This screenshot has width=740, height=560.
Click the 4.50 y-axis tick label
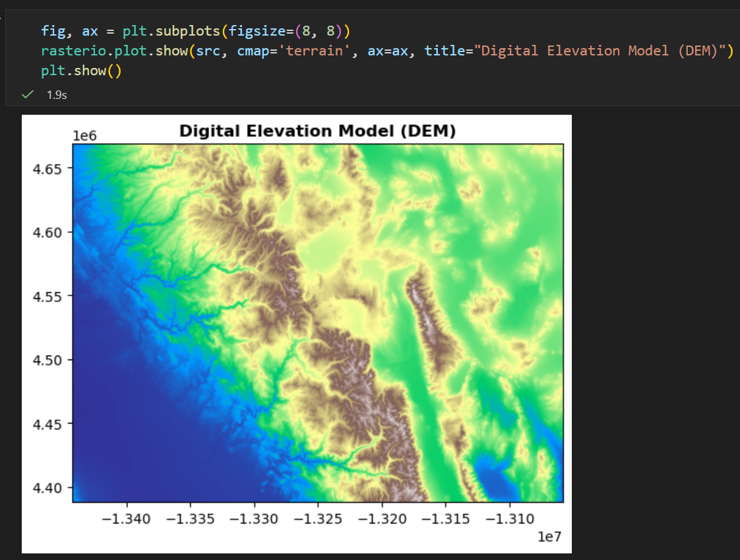(47, 360)
